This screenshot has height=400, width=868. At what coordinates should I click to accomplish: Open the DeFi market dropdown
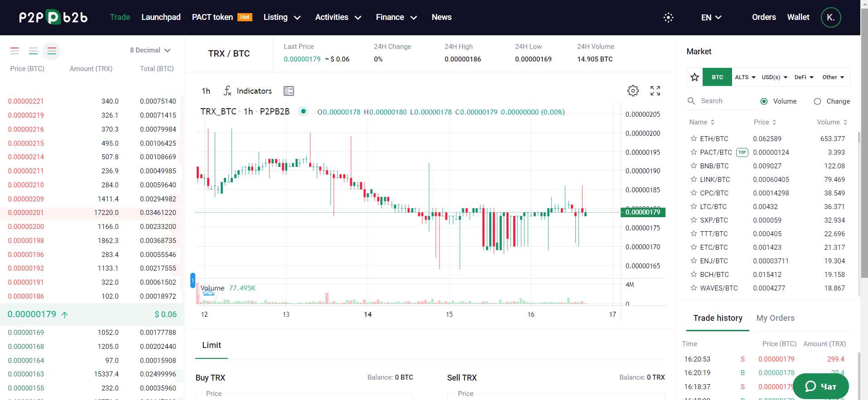click(804, 77)
